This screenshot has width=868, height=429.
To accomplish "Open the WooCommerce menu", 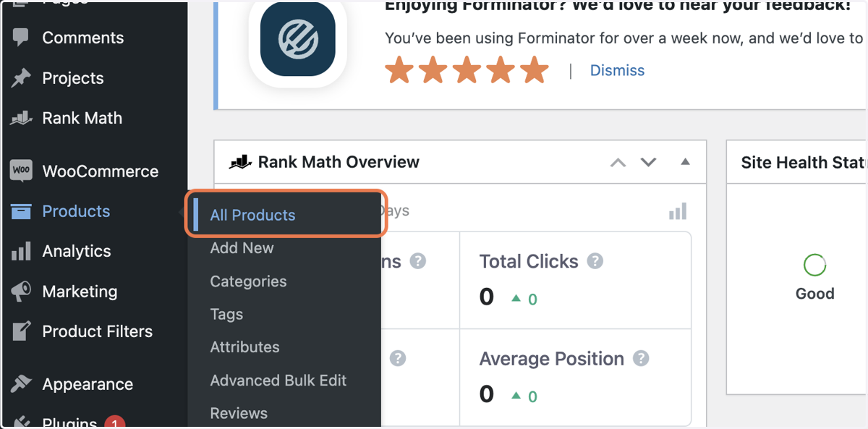I will pyautogui.click(x=101, y=171).
